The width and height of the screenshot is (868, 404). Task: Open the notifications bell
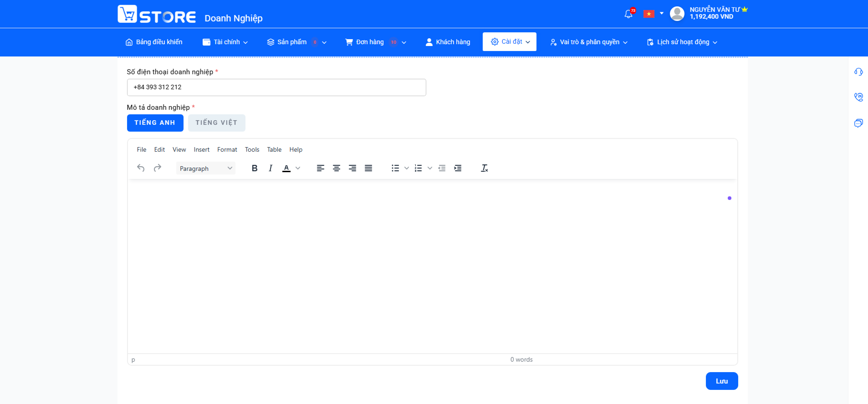(x=628, y=14)
